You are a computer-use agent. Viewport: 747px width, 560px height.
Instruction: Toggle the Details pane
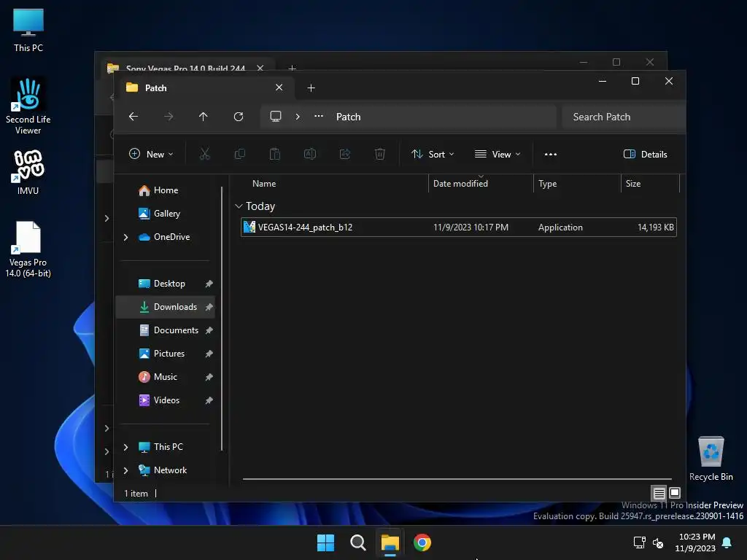645,155
